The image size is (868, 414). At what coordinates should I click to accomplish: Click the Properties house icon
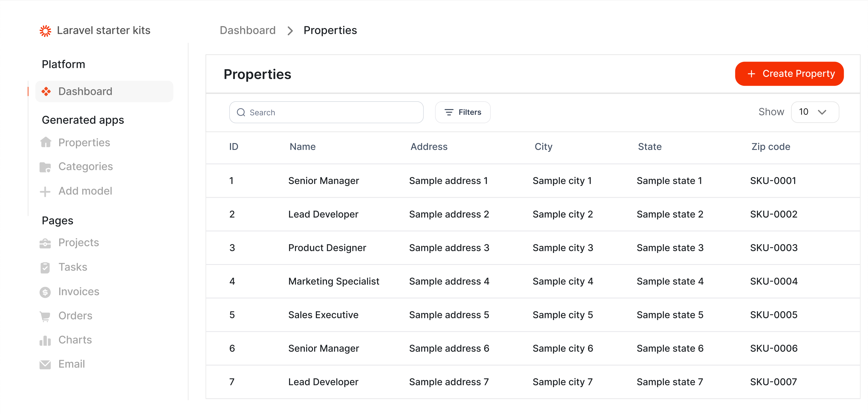46,142
